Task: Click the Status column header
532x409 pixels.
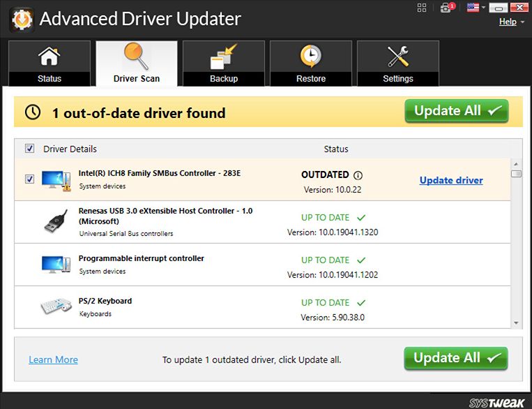Action: (x=336, y=149)
